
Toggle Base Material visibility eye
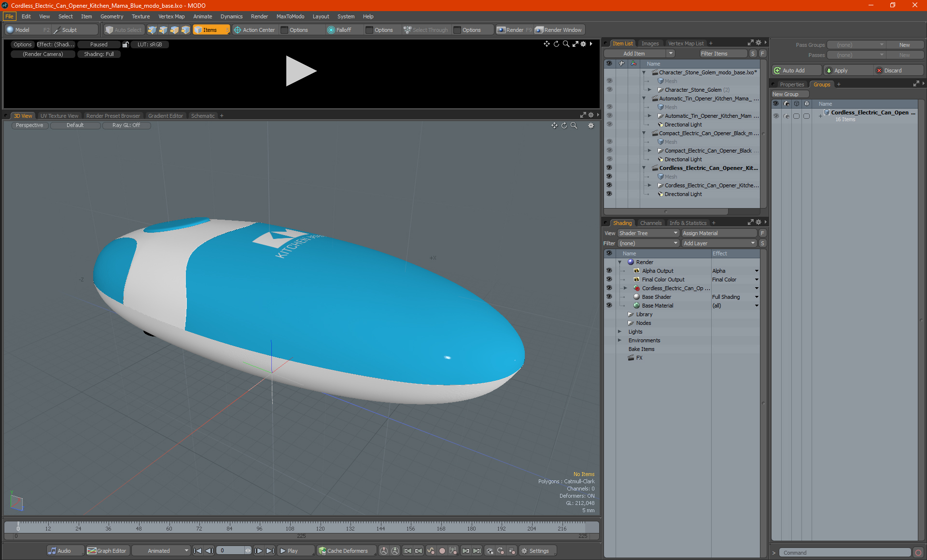(x=609, y=306)
